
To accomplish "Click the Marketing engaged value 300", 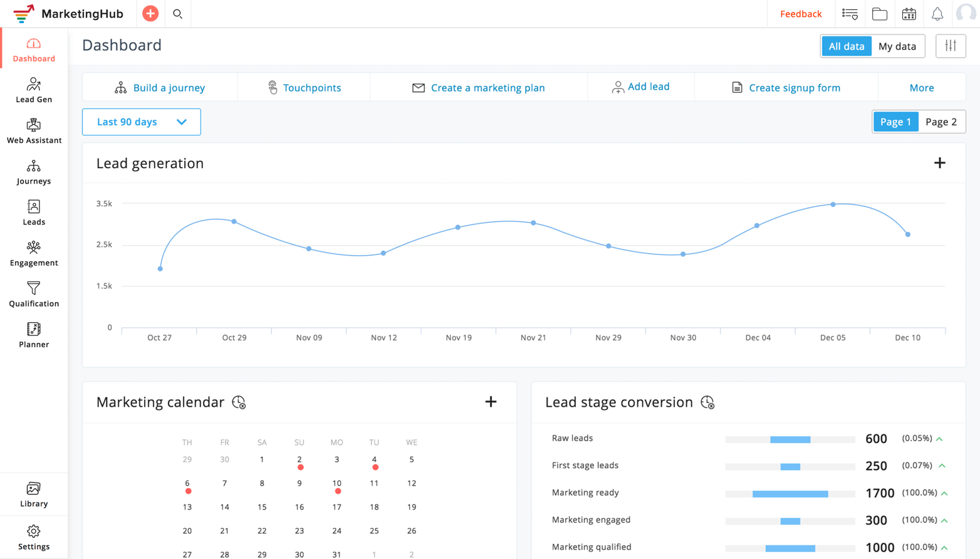I will (x=876, y=520).
